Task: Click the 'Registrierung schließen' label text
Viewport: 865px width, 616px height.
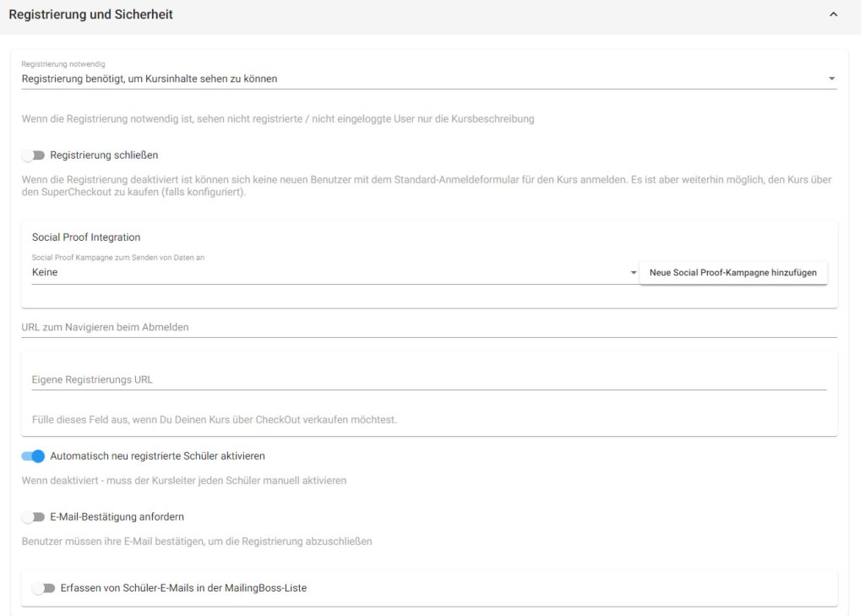Action: coord(104,155)
